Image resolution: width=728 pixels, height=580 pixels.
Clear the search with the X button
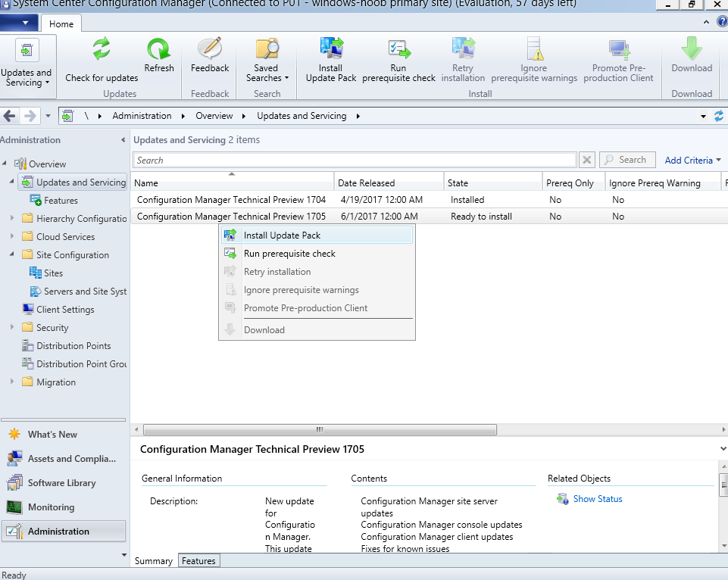[587, 160]
